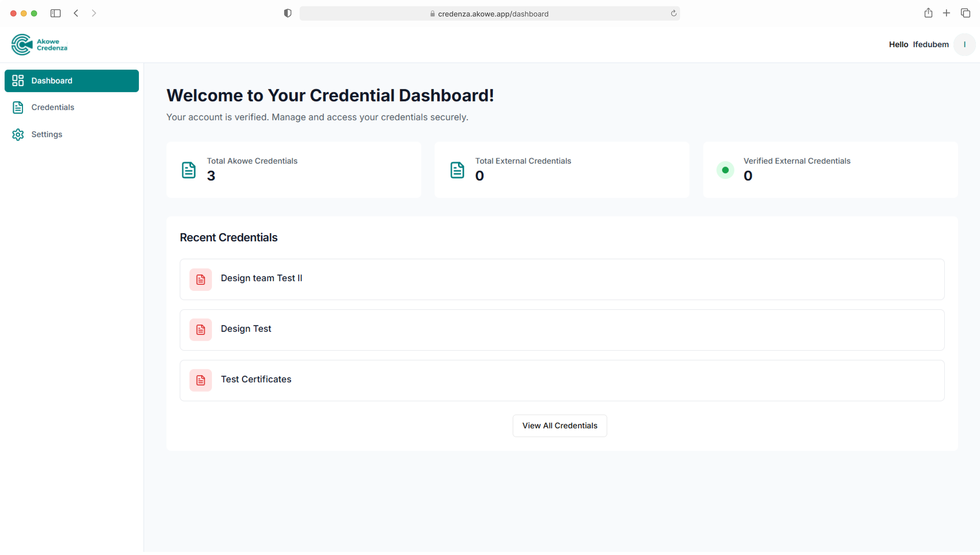Toggle the browser sidebar panel button
980x555 pixels.
pyautogui.click(x=56, y=13)
